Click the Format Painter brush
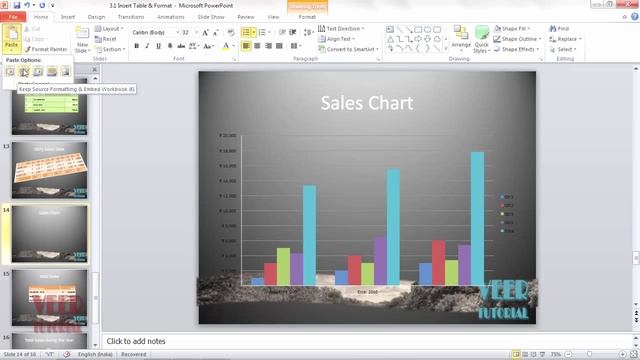The image size is (640, 360). pyautogui.click(x=27, y=49)
